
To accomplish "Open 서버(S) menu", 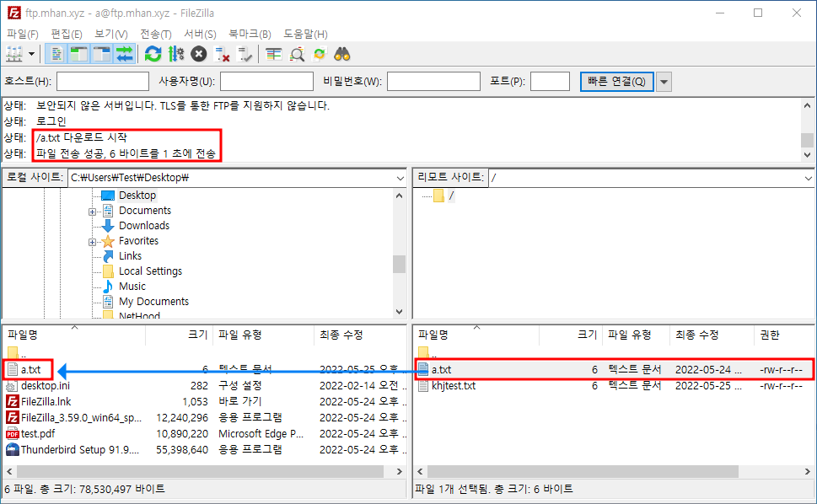I will click(200, 34).
